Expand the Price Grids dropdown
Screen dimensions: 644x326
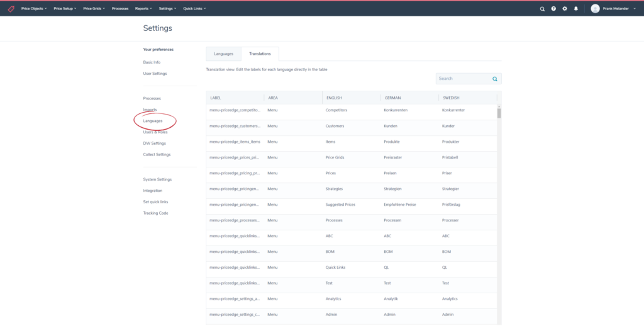pyautogui.click(x=94, y=9)
